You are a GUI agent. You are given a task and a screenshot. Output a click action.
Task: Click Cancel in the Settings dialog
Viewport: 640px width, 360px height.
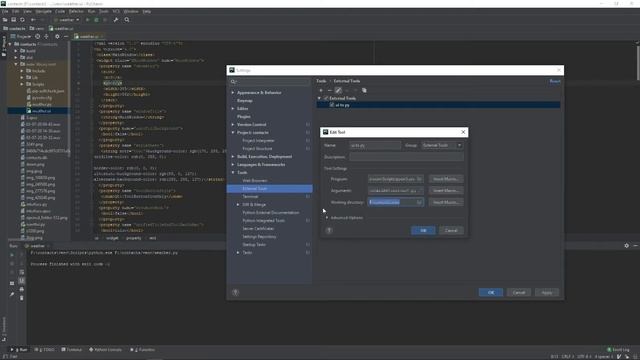[518, 293]
